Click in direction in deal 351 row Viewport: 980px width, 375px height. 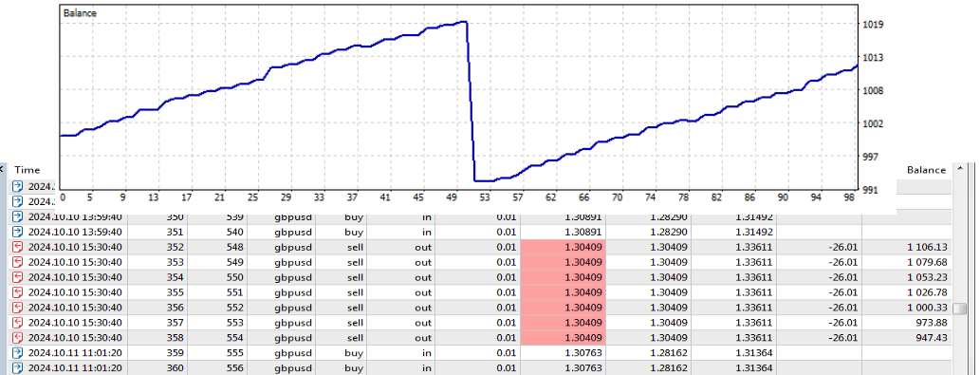click(x=427, y=233)
